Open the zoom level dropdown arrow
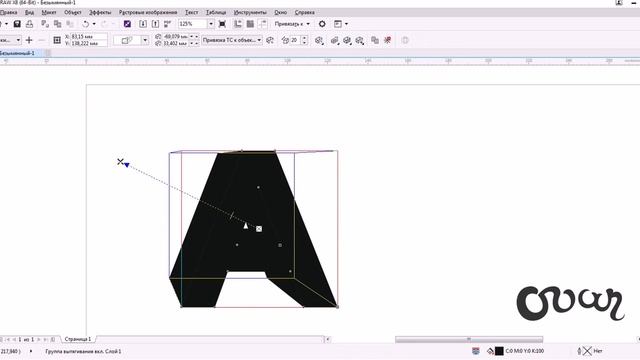This screenshot has width=640, height=360. [211, 24]
